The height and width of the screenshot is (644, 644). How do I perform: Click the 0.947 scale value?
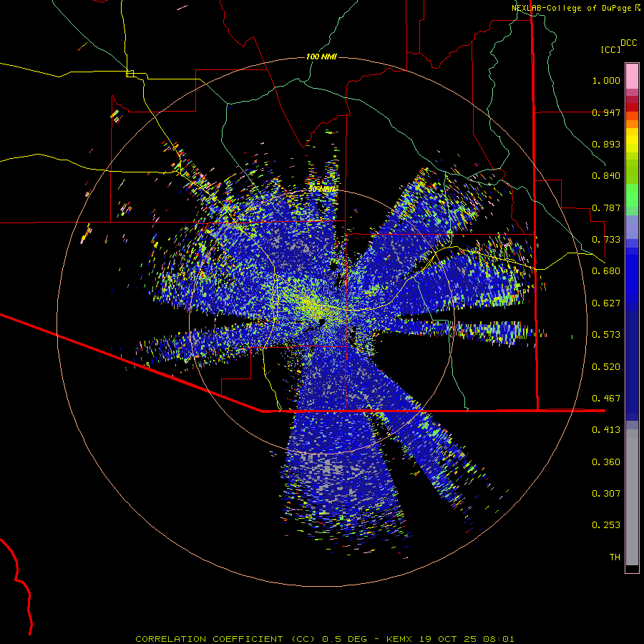coord(606,112)
